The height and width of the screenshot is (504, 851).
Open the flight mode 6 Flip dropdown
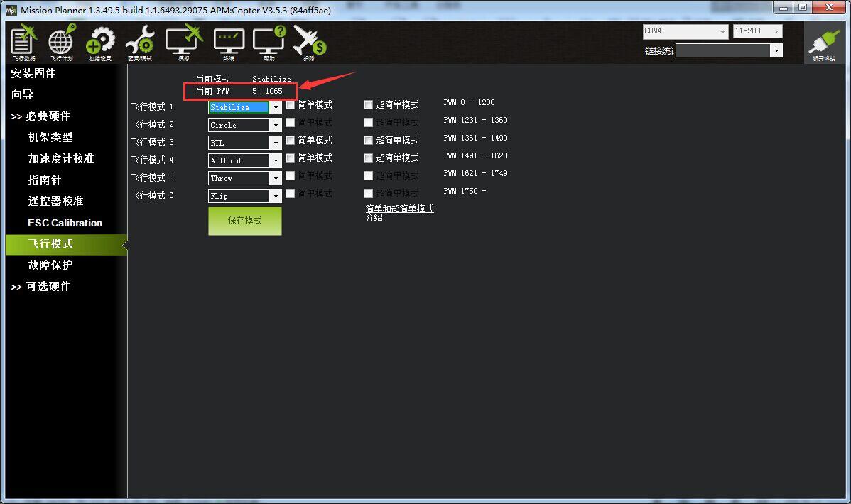[x=276, y=196]
